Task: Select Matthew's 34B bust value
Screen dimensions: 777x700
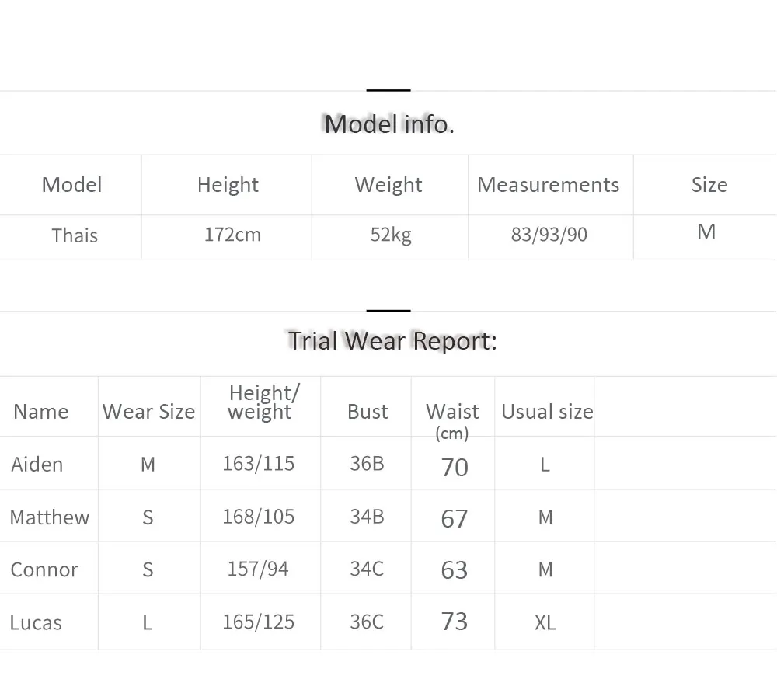Action: click(368, 517)
